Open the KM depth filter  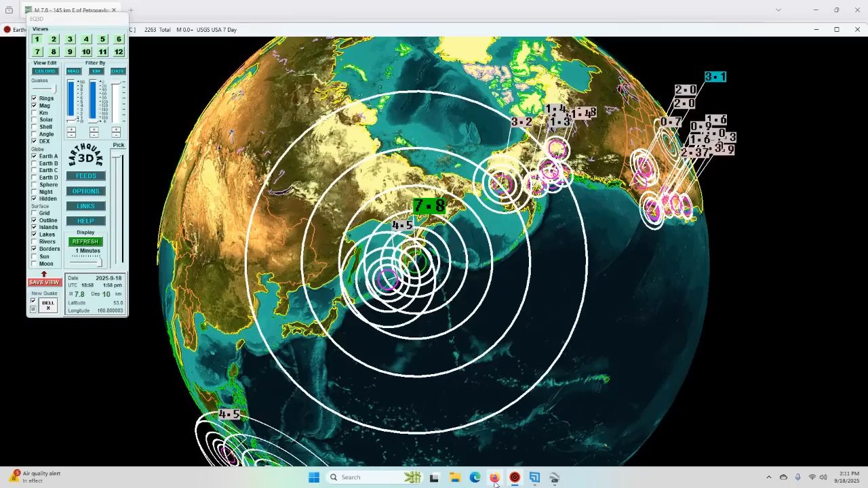pyautogui.click(x=96, y=71)
